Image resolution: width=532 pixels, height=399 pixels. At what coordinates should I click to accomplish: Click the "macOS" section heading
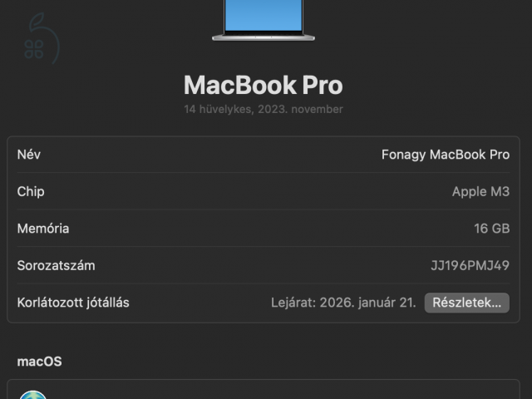[39, 362]
